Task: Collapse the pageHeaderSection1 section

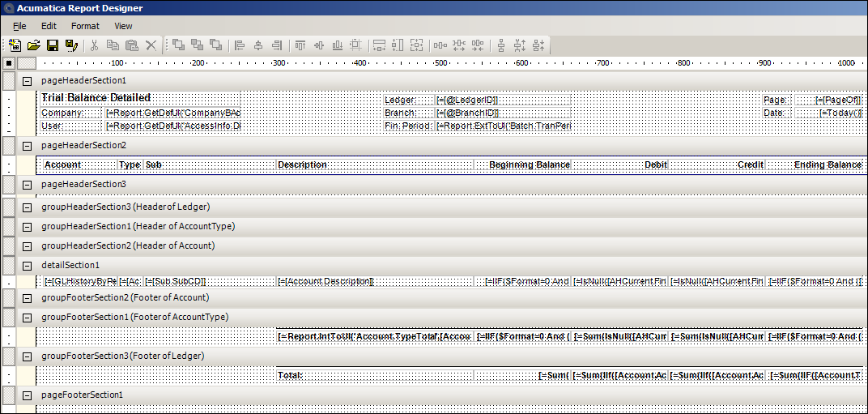Action: (x=27, y=81)
